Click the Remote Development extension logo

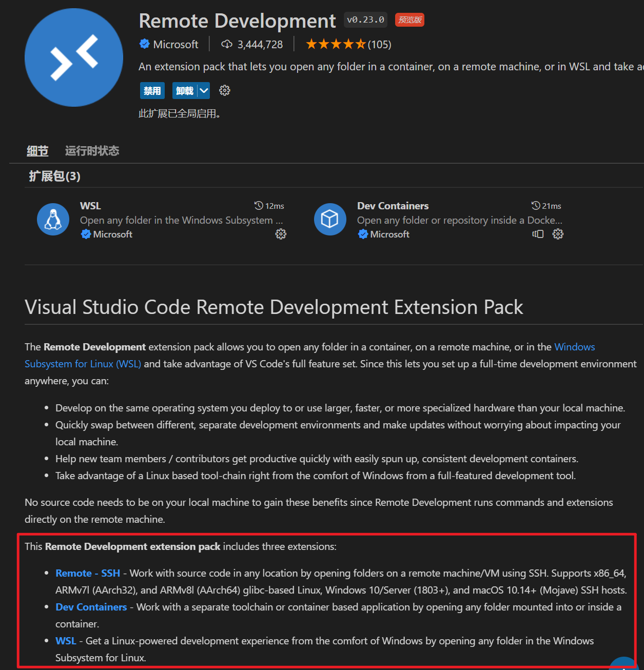[x=74, y=57]
